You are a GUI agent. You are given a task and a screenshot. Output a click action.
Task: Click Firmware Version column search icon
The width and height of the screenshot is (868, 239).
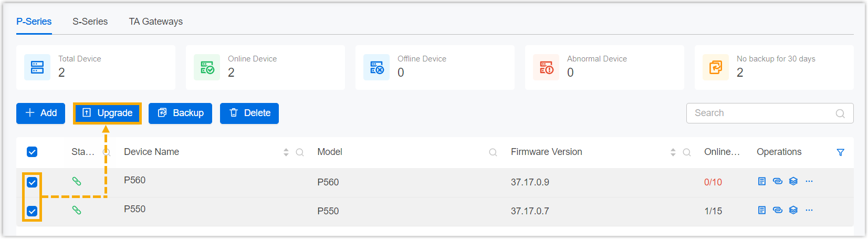pyautogui.click(x=686, y=152)
